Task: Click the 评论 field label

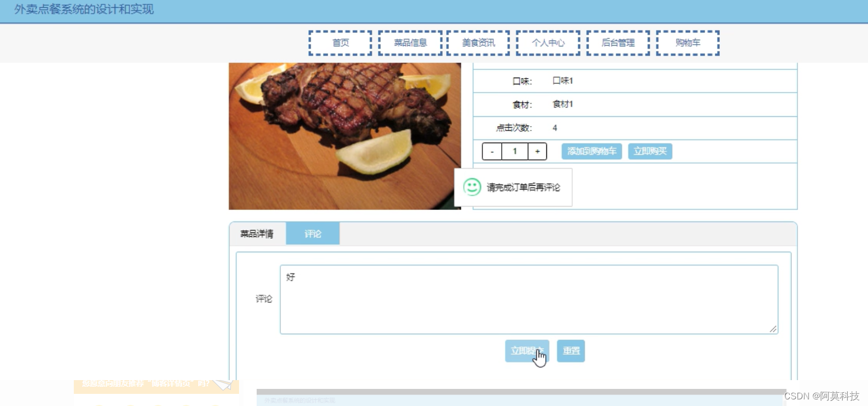Action: pos(264,299)
